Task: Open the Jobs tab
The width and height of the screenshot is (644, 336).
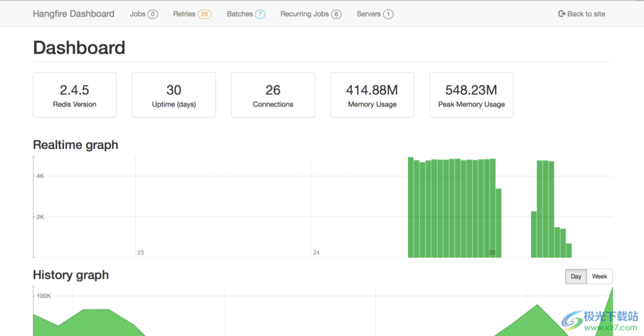Action: (143, 14)
